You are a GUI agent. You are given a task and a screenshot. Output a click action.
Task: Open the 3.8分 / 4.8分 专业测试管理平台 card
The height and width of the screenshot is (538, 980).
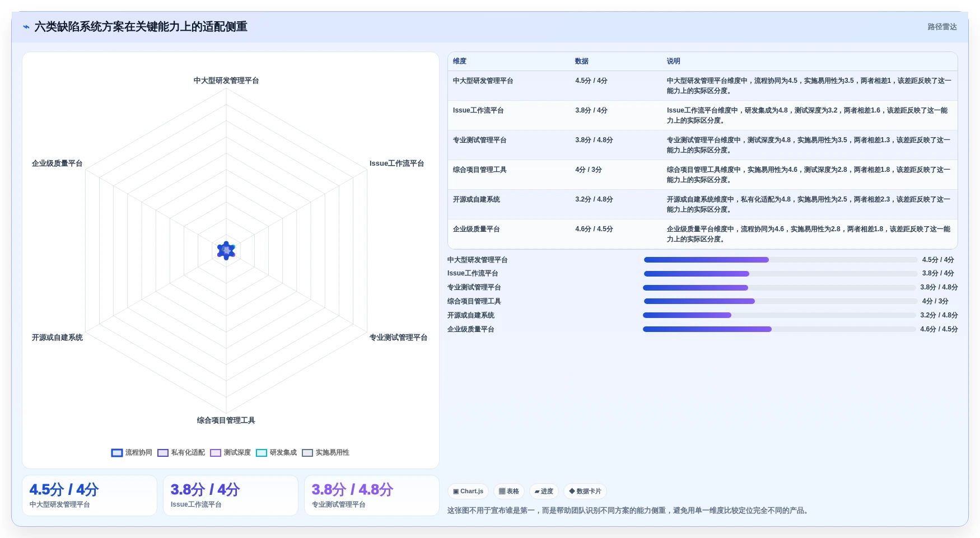coord(372,495)
